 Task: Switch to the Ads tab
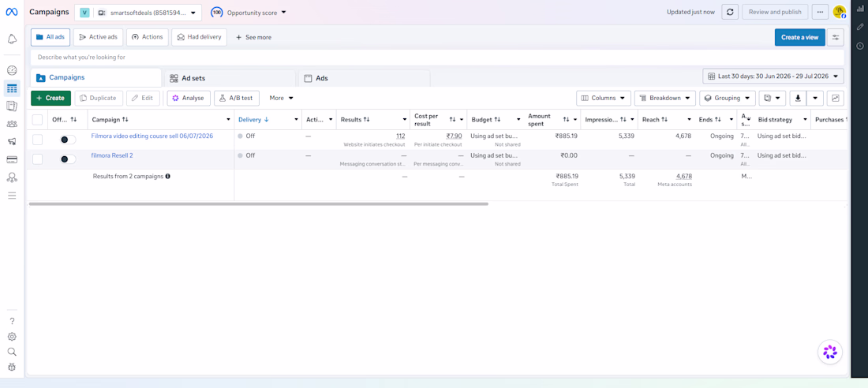click(365, 78)
